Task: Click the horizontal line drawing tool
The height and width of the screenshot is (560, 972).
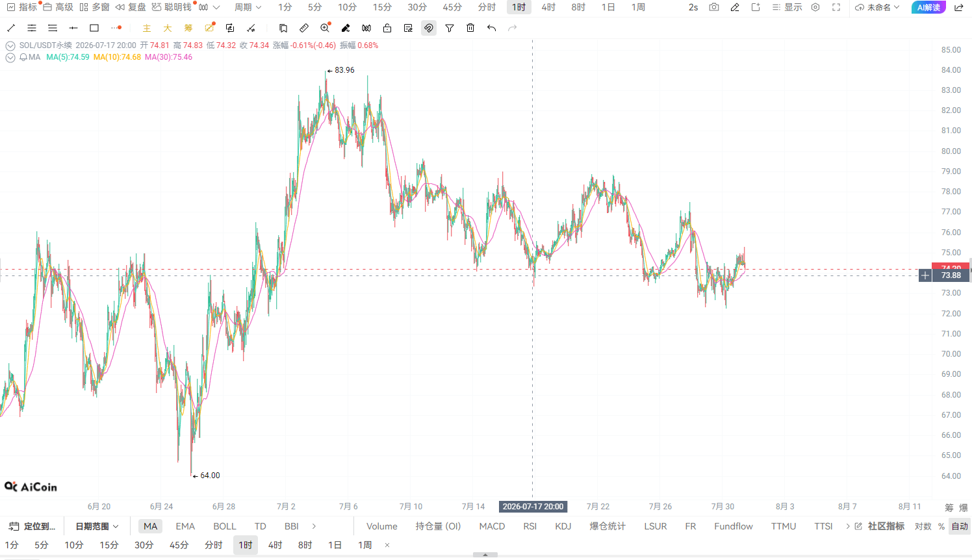Action: point(73,28)
